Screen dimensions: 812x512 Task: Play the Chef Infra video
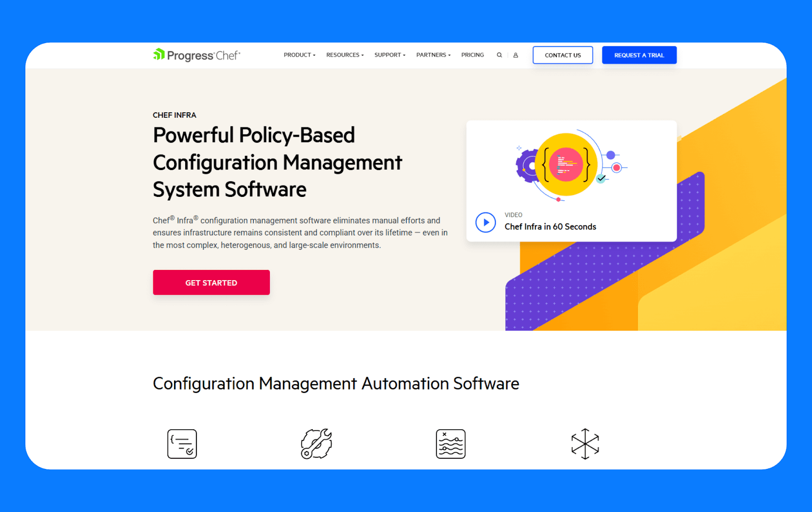tap(486, 222)
